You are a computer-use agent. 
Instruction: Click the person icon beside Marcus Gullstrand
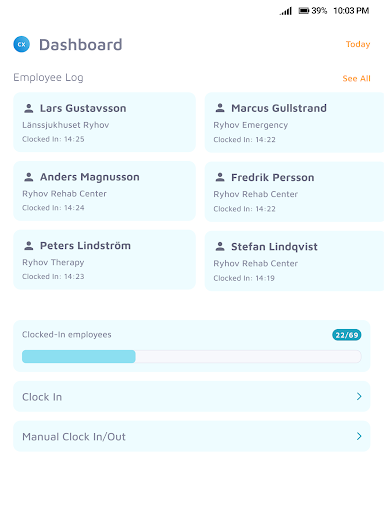[x=220, y=108]
